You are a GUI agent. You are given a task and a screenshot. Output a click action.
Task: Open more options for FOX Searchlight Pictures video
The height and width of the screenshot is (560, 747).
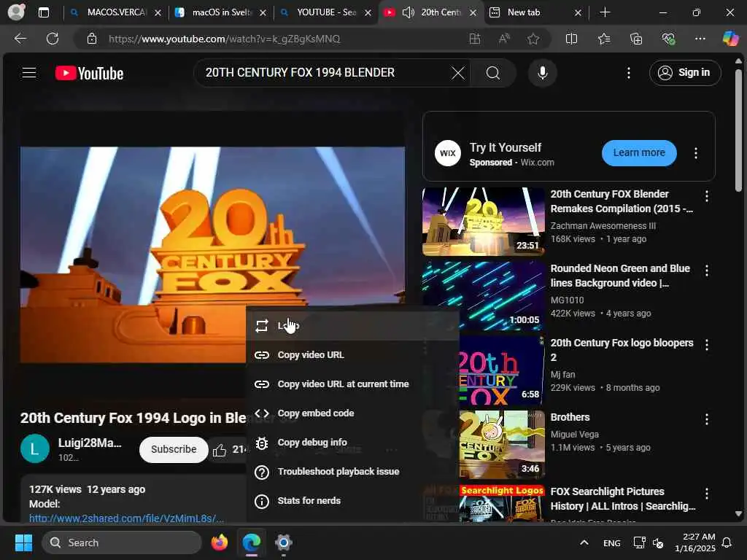(x=706, y=494)
